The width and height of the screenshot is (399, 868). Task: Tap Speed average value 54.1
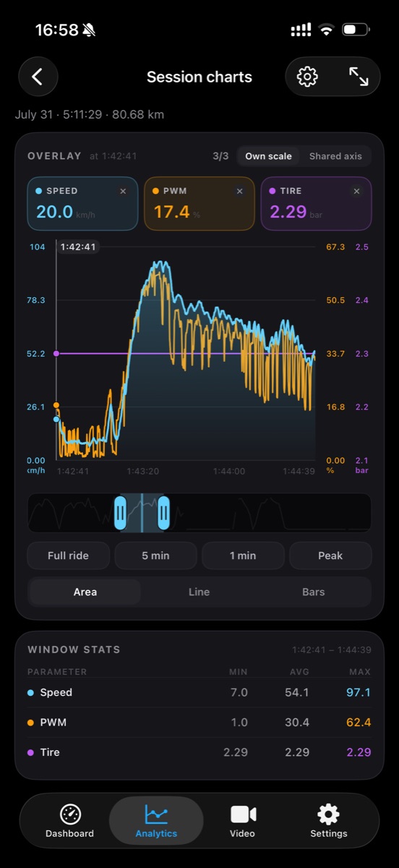coord(297,692)
